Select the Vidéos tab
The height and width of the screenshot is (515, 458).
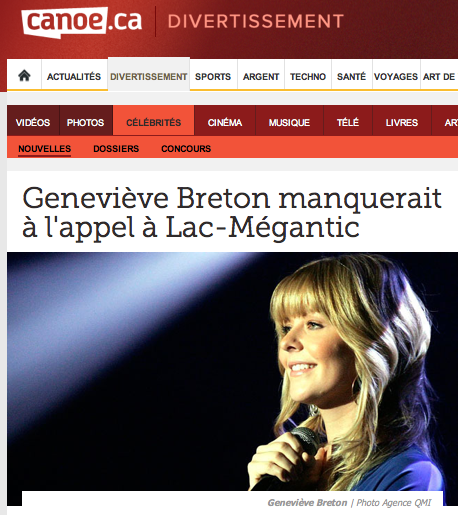(33, 121)
